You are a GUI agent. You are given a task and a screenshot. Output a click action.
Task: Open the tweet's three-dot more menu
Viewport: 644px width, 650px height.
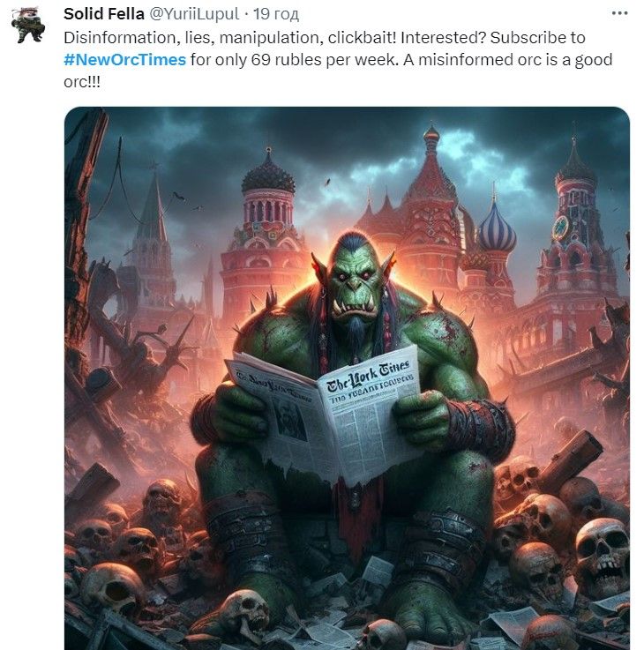(x=619, y=13)
